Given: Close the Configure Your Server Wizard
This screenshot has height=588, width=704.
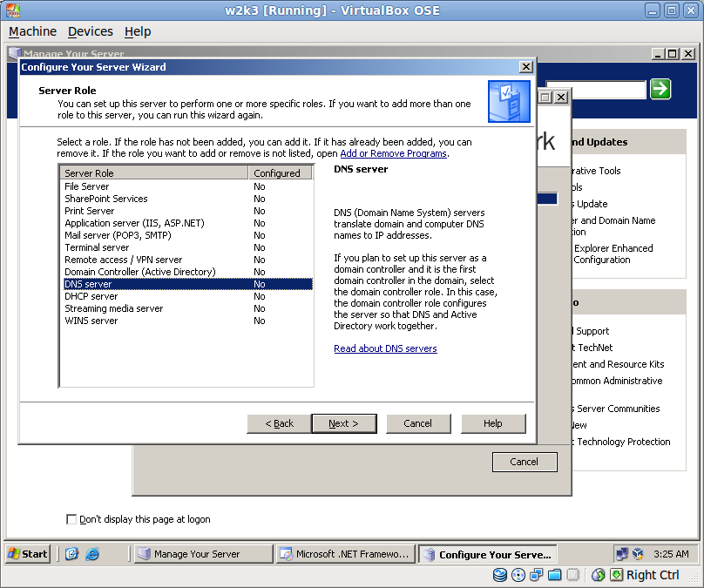Looking at the screenshot, I should pyautogui.click(x=525, y=67).
